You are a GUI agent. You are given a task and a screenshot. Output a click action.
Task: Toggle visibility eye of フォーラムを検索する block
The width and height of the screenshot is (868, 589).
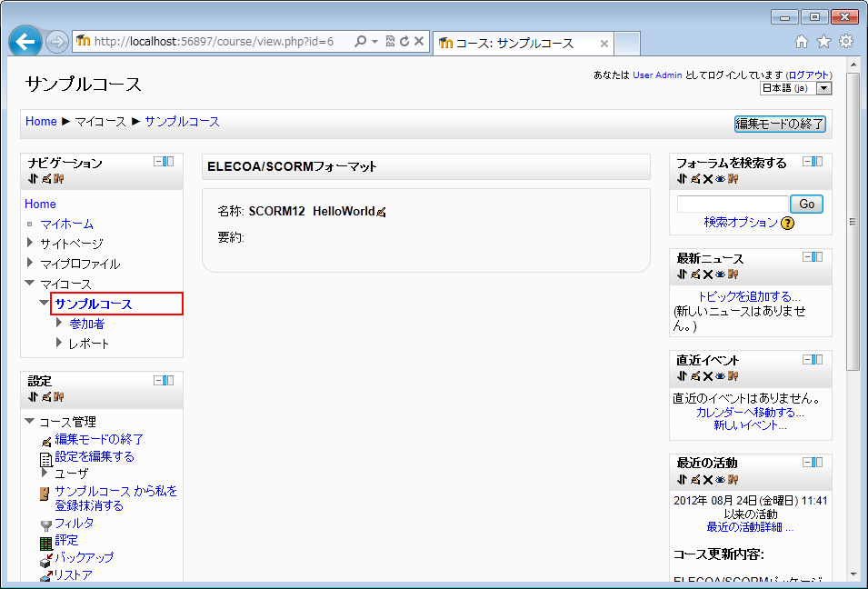(720, 179)
